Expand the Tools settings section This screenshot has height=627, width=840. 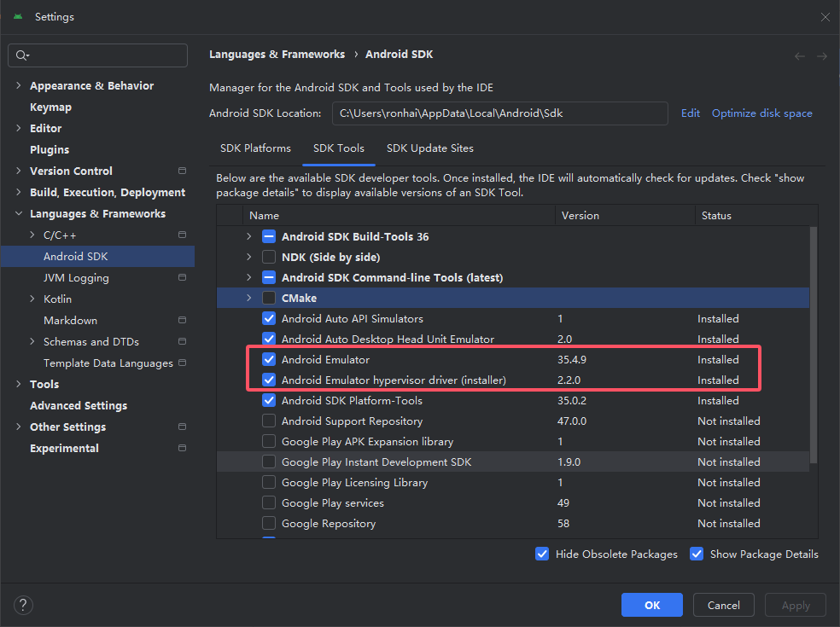[x=19, y=384]
